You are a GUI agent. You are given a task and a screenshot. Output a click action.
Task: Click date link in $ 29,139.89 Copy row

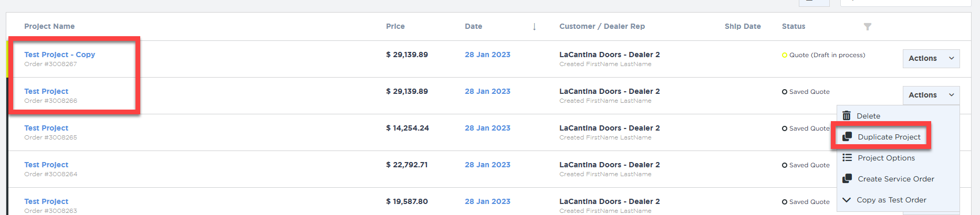(x=487, y=55)
